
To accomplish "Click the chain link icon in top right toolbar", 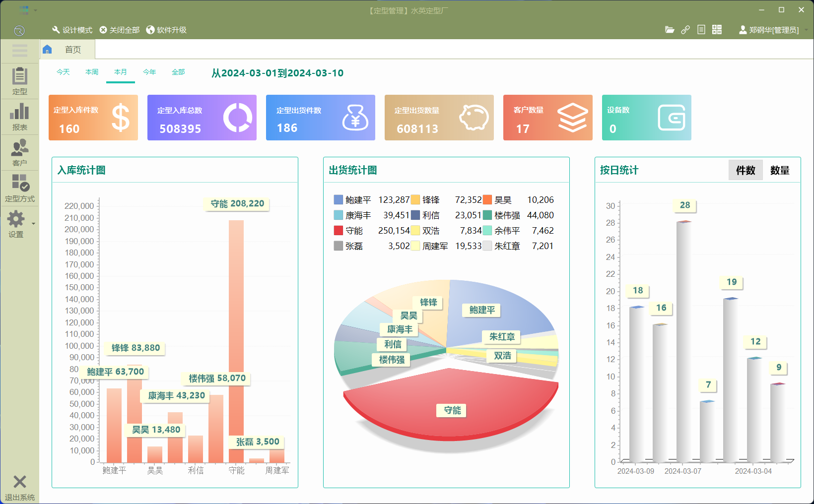I will coord(685,30).
